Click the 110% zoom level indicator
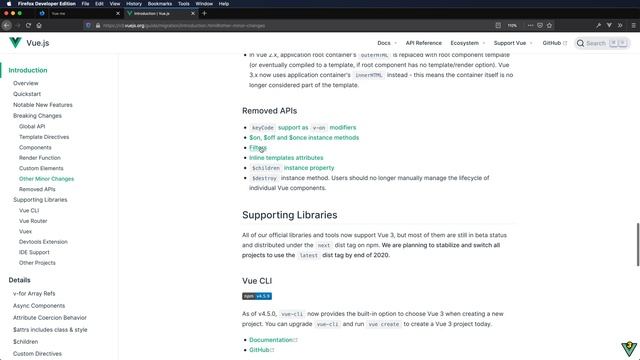This screenshot has width=640, height=360. [512, 25]
